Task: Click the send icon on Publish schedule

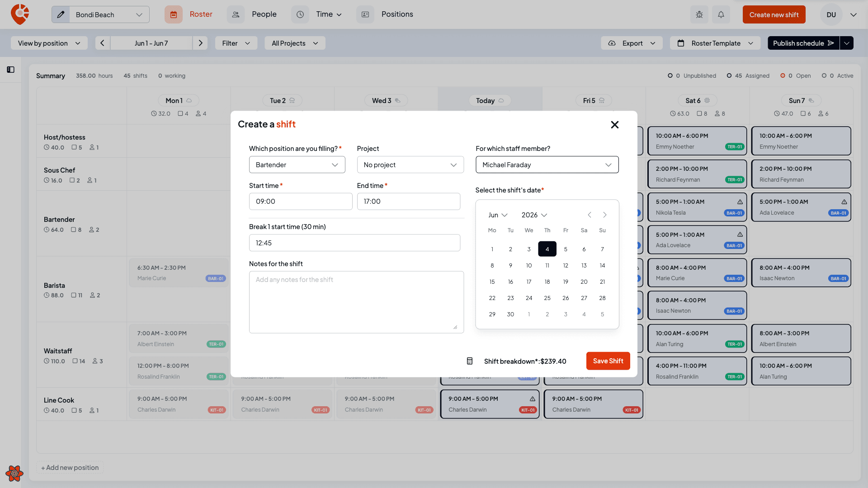Action: [x=831, y=43]
